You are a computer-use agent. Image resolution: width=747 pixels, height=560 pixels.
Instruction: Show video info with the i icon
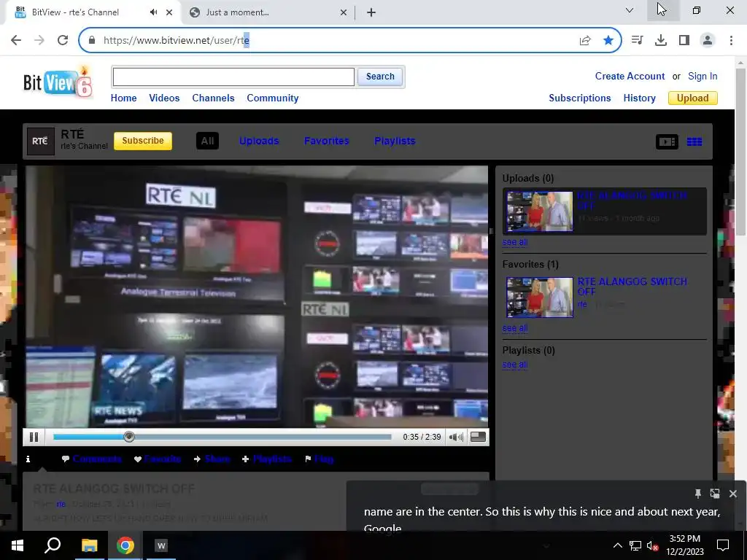[x=28, y=459]
